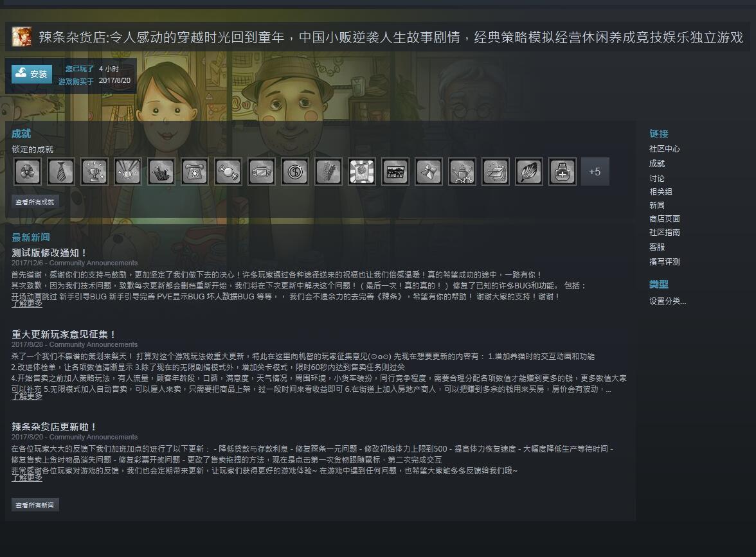Expand the +5 more achievements tile
Screen dimensions: 756x557
[x=595, y=172]
